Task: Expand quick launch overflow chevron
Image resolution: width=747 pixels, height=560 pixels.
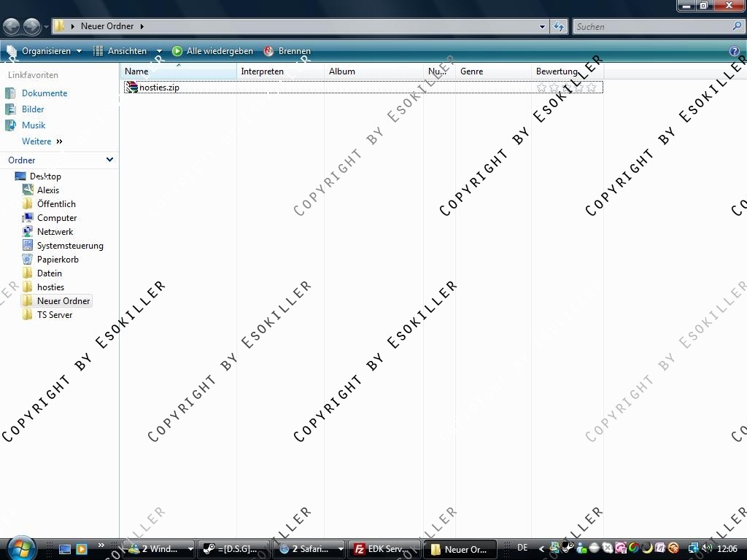Action: coord(101,545)
